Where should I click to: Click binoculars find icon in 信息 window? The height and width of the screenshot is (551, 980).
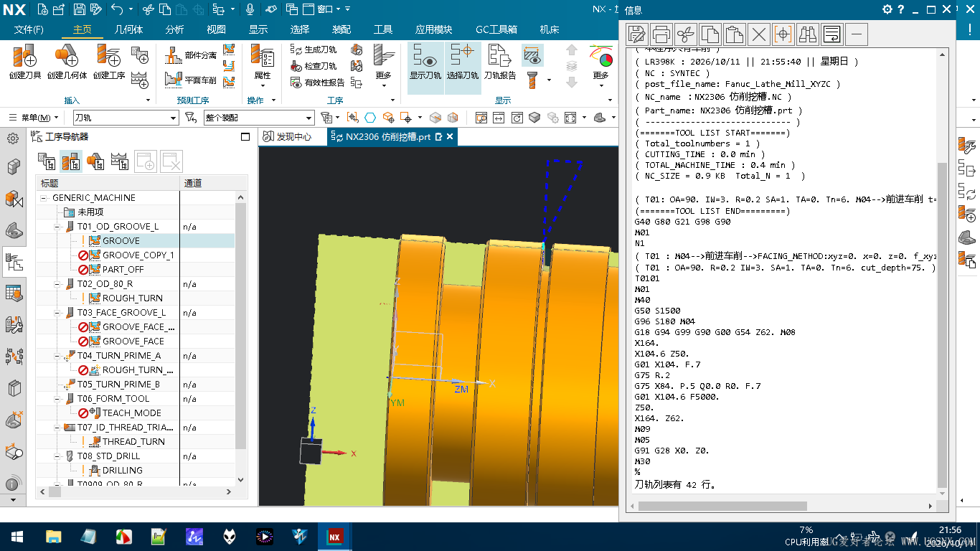pos(808,34)
